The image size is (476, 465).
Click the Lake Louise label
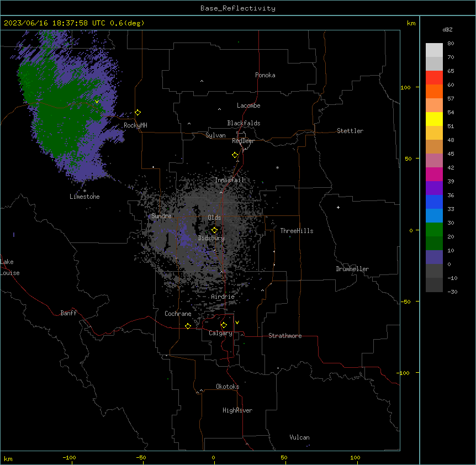coord(10,267)
